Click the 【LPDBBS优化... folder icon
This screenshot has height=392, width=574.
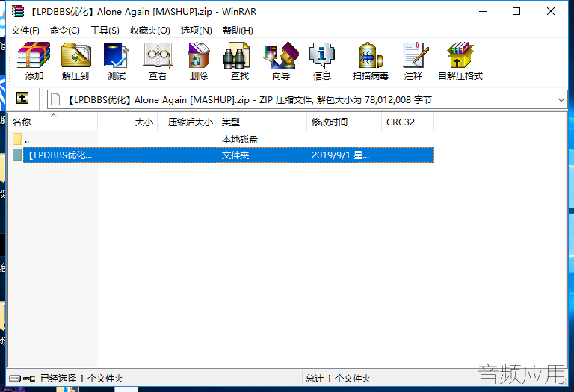pyautogui.click(x=17, y=155)
